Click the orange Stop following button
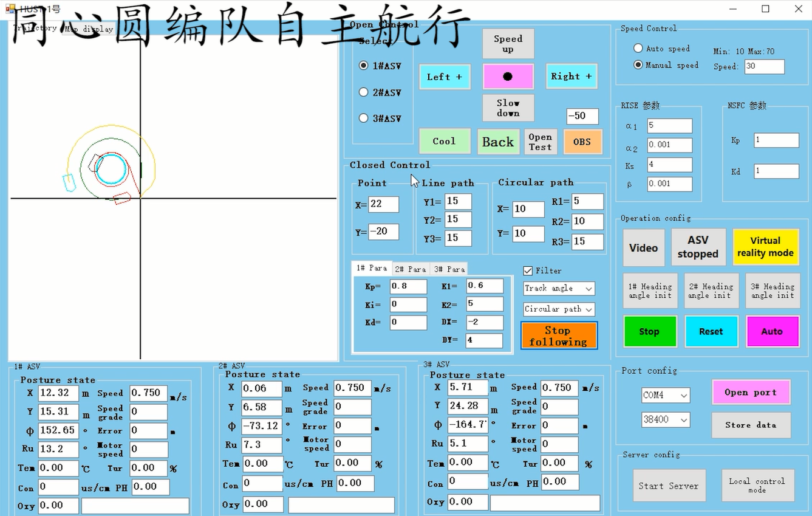The width and height of the screenshot is (812, 516). pyautogui.click(x=558, y=335)
